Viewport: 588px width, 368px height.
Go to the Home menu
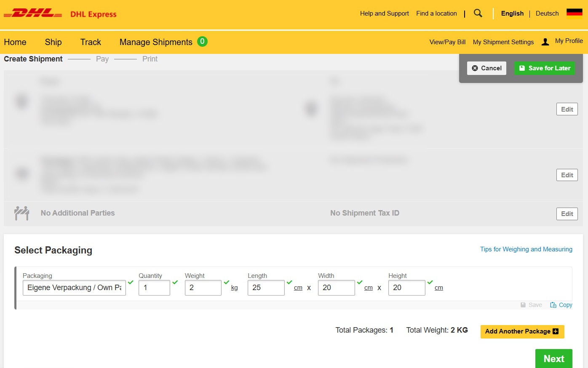(x=15, y=42)
